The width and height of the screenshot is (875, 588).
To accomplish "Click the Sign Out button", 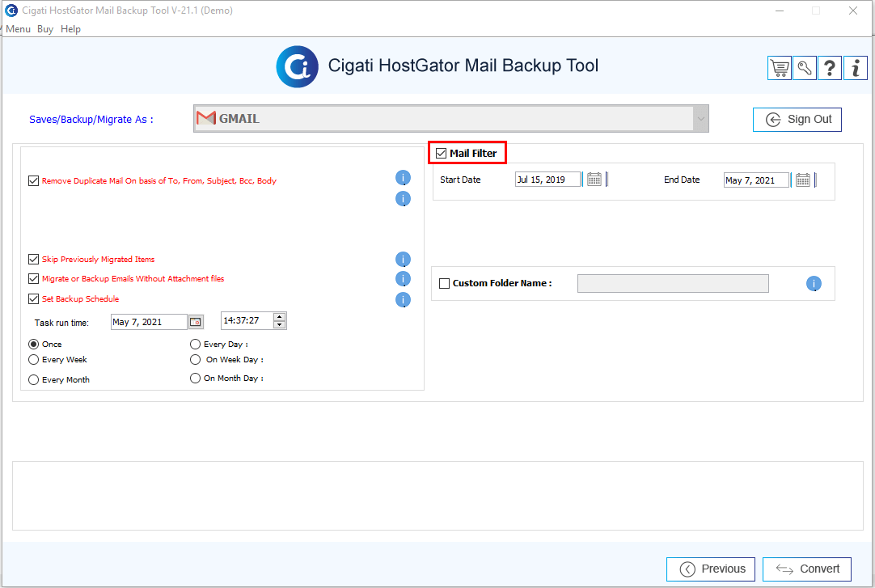I will pos(797,120).
